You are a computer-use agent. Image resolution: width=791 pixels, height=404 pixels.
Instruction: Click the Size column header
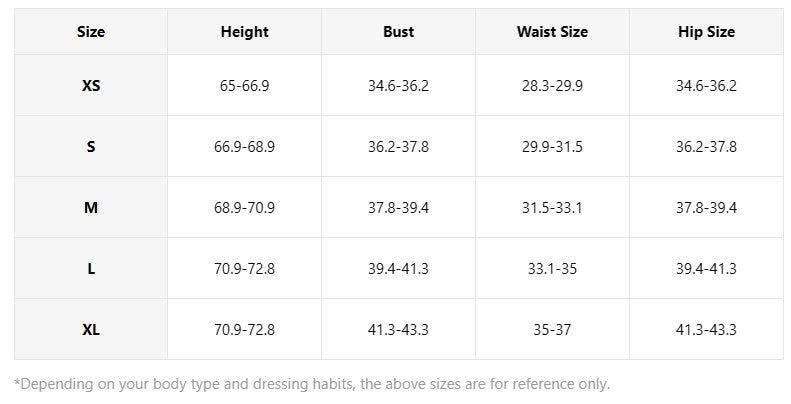click(x=91, y=32)
